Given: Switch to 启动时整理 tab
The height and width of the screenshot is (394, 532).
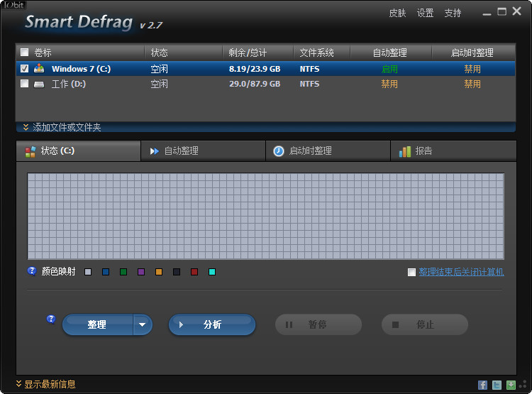Looking at the screenshot, I should [x=328, y=151].
